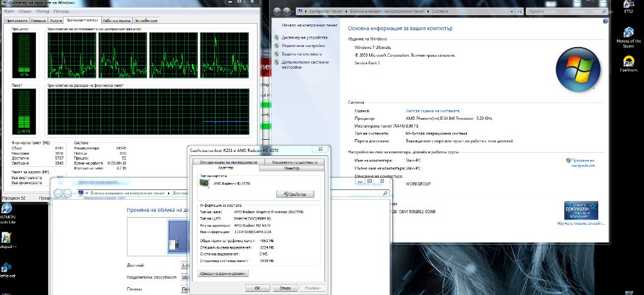The width and height of the screenshot is (644, 295).
Task: Open Heroes of the Storm desktop shortcut
Action: 629,38
